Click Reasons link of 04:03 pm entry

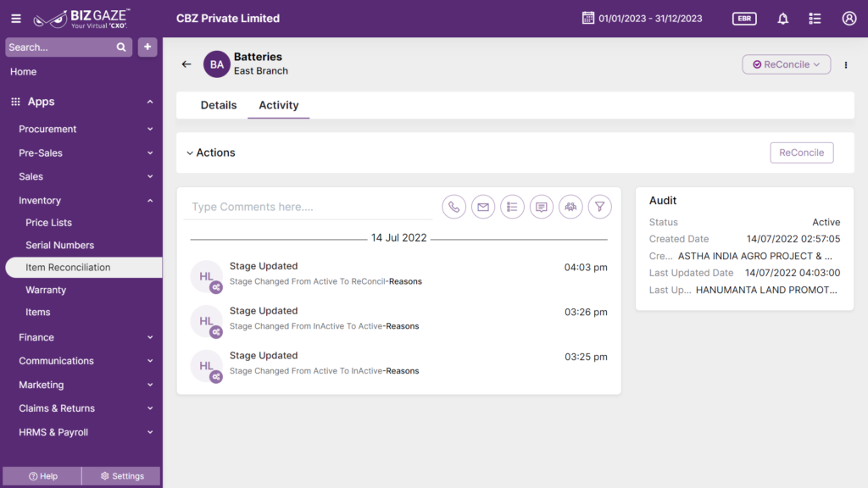[x=405, y=281]
